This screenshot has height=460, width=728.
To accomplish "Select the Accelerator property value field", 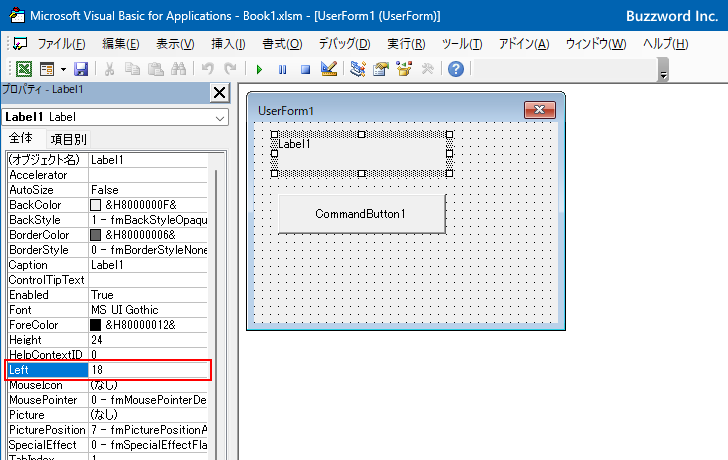I will point(148,175).
